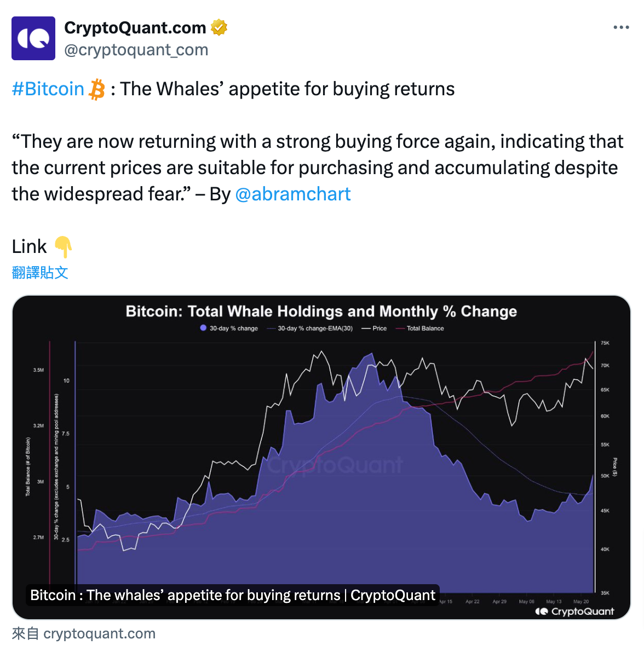Image resolution: width=644 pixels, height=657 pixels.
Task: Click the chart title about Whale Holdings
Action: coord(321,312)
